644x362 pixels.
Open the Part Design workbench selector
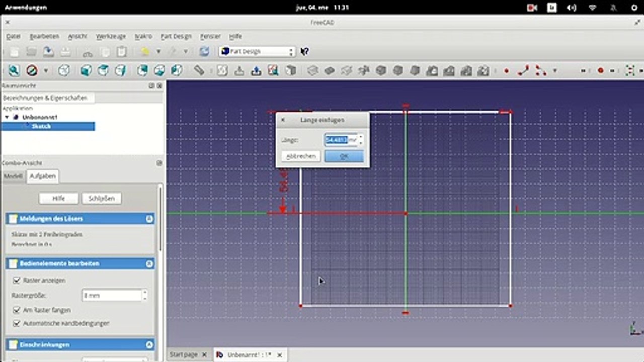(x=257, y=51)
